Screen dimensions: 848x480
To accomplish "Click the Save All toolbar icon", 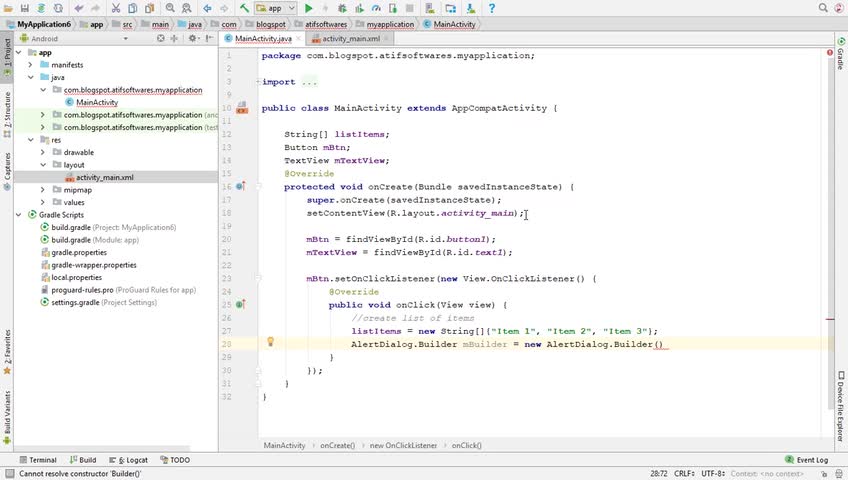I will (x=25, y=8).
